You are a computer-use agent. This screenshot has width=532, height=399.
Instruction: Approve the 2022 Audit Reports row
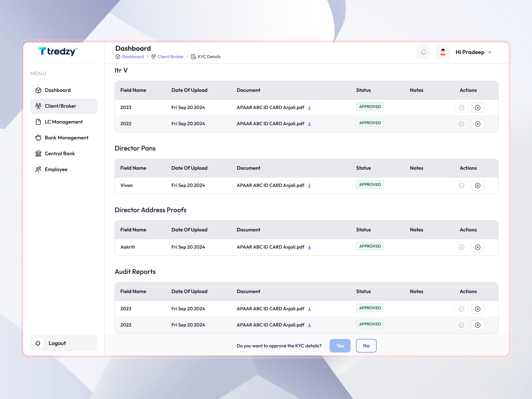click(461, 325)
